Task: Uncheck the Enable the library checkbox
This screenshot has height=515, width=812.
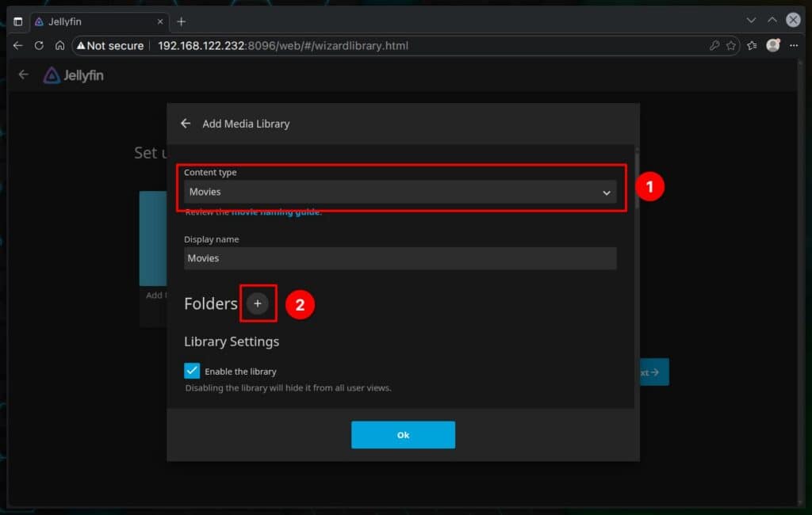Action: [192, 371]
